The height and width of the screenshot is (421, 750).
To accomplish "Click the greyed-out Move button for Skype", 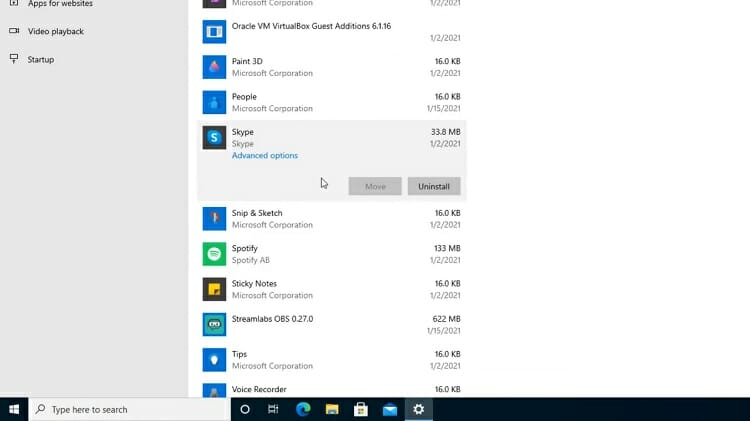I will (x=375, y=187).
